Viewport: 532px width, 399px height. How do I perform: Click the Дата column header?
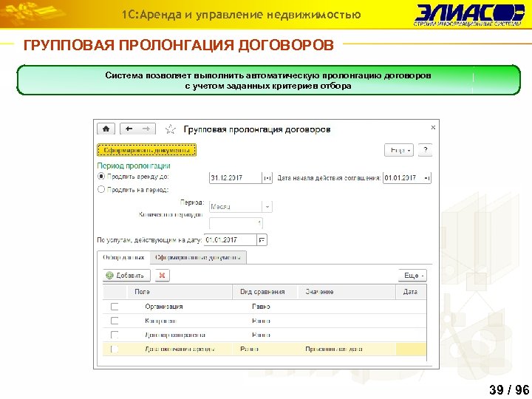(411, 292)
